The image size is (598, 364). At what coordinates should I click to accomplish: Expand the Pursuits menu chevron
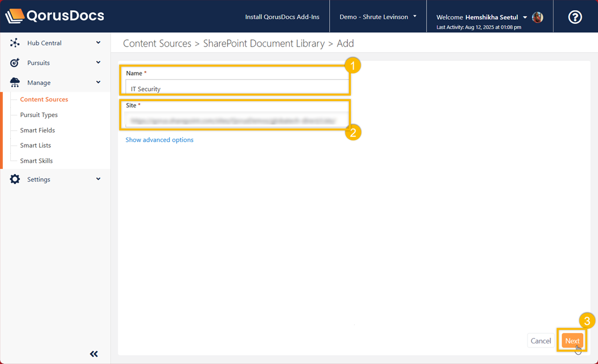98,63
